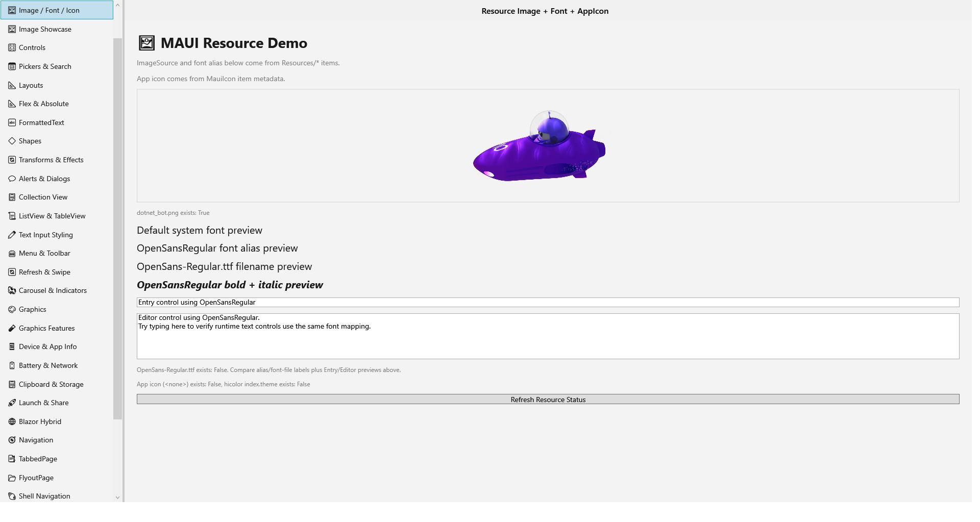The width and height of the screenshot is (980, 522).
Task: Click the Image / Font / Icon sidebar icon
Action: (x=12, y=10)
